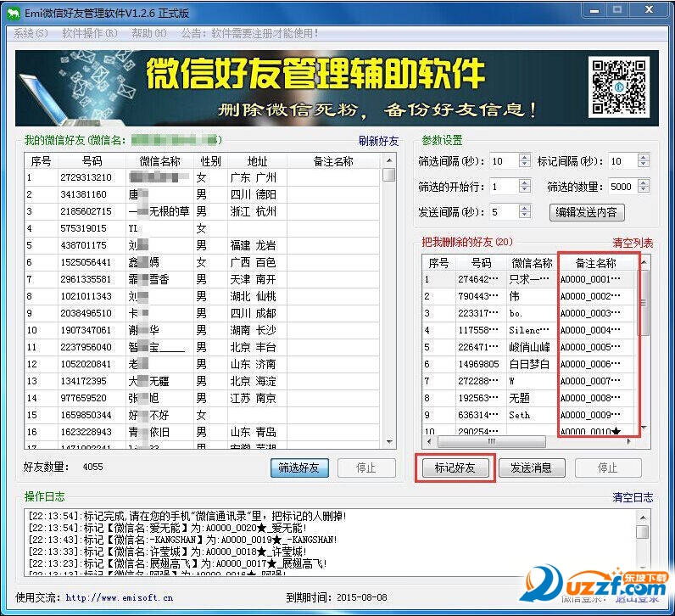Click the 筛选的数量 spinner arrows

tap(644, 187)
